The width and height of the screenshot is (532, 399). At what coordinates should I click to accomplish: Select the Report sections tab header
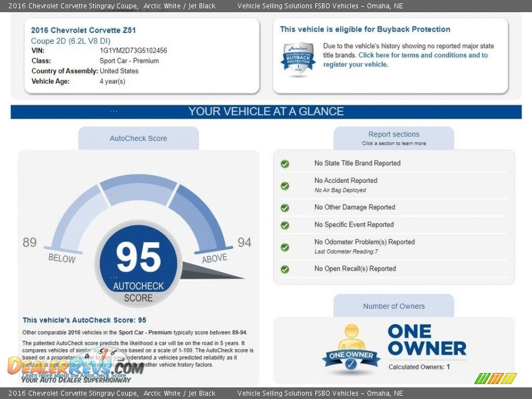(393, 139)
